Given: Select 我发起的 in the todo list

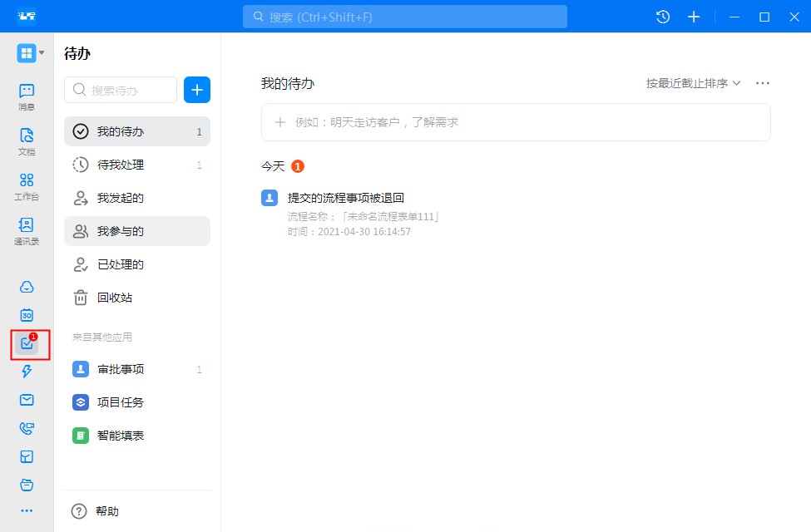Looking at the screenshot, I should (121, 198).
